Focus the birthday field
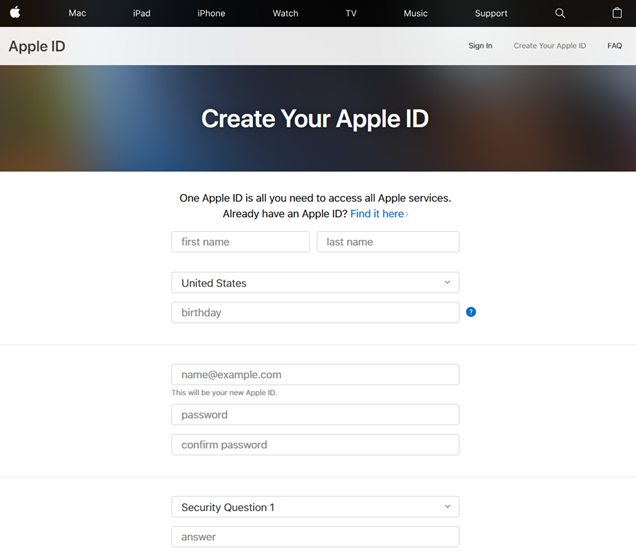636x553 pixels. click(x=315, y=312)
